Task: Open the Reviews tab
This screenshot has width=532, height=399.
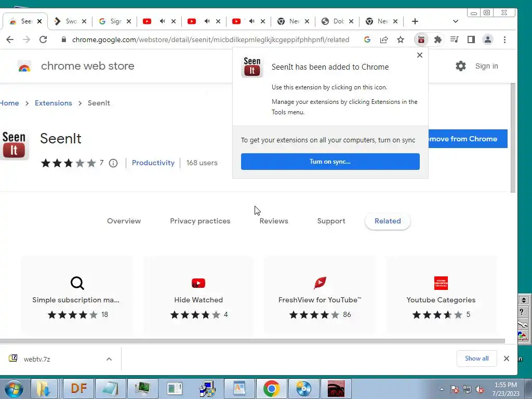Action: pyautogui.click(x=274, y=221)
